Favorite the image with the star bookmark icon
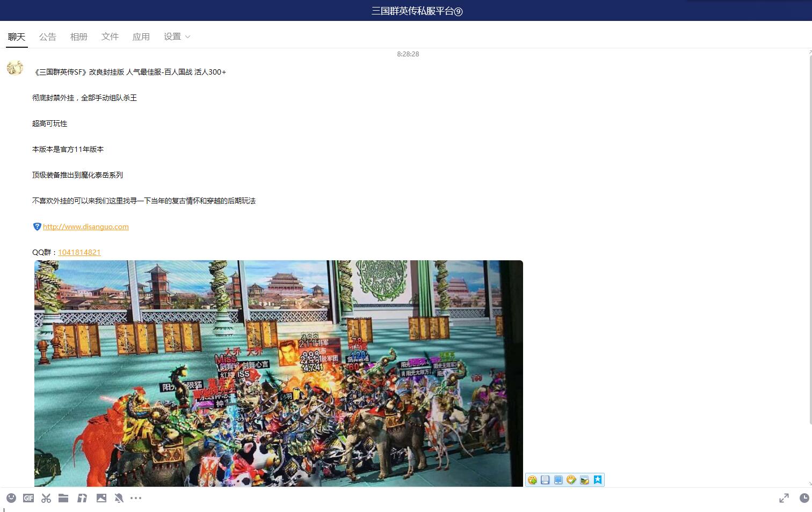 [x=598, y=480]
